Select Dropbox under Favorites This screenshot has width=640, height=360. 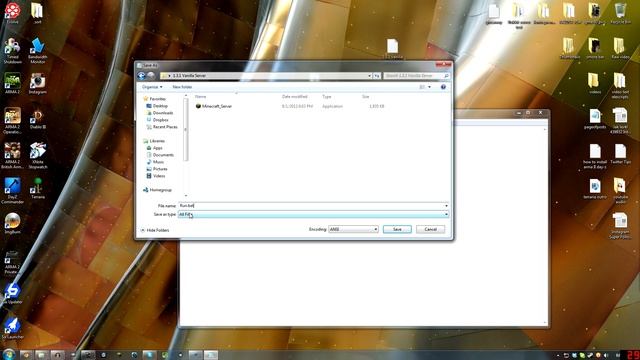click(x=160, y=120)
